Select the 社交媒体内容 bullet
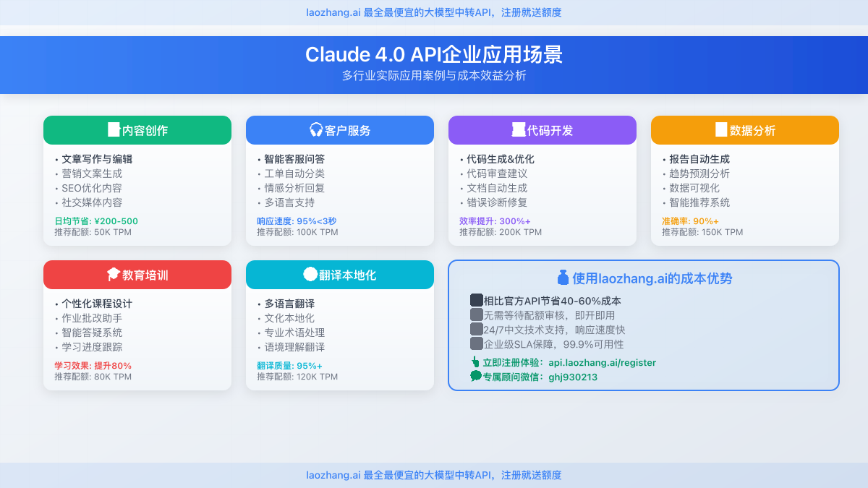868x488 pixels. 88,202
